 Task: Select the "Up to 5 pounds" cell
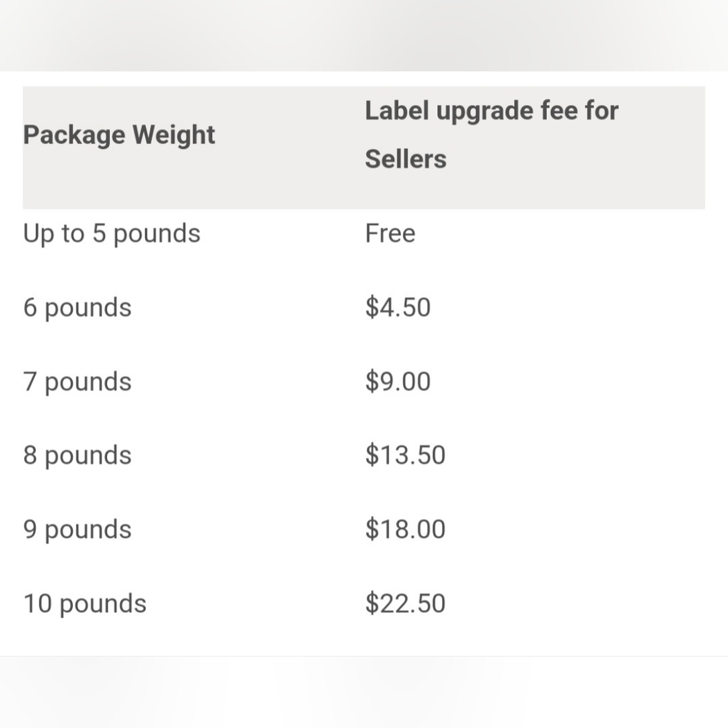click(111, 234)
